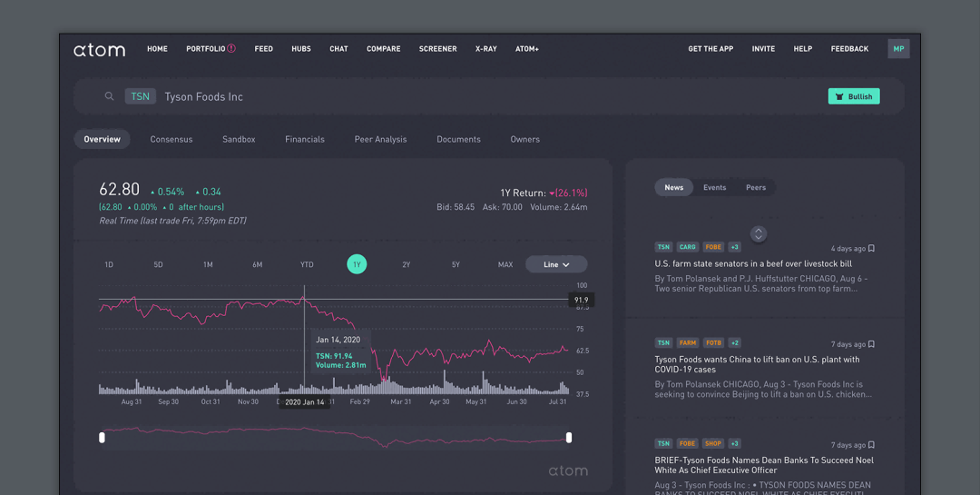The image size is (980, 495).
Task: Select the 6M chart range
Action: click(258, 264)
